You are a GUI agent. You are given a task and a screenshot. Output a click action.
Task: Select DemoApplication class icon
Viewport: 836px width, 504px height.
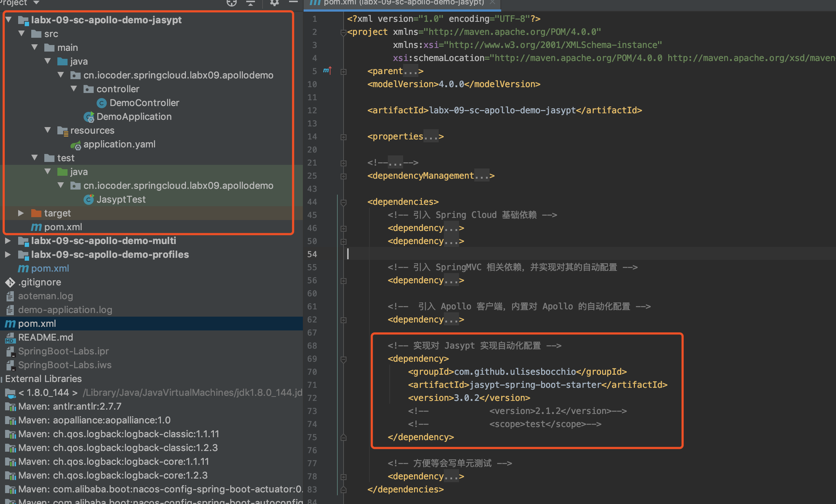(89, 117)
